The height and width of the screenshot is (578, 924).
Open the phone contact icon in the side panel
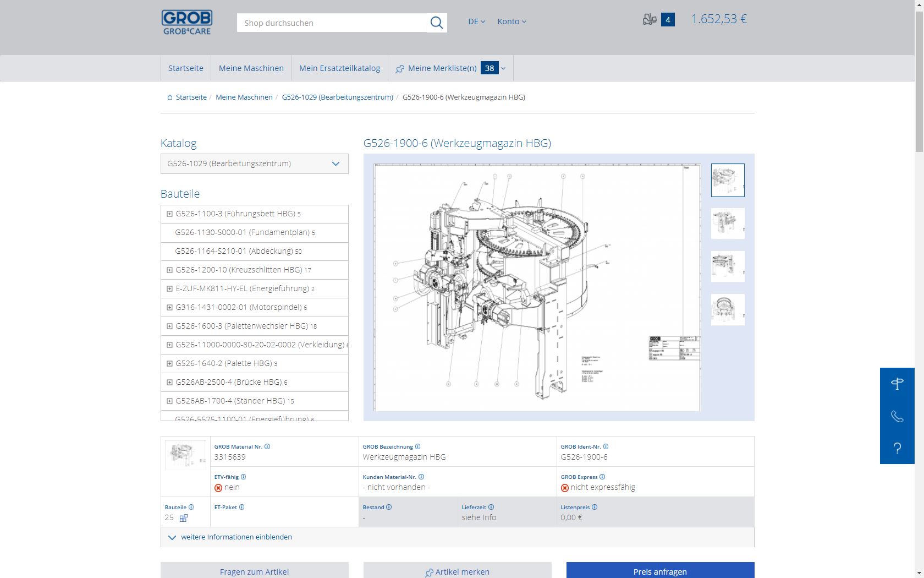[x=897, y=416]
